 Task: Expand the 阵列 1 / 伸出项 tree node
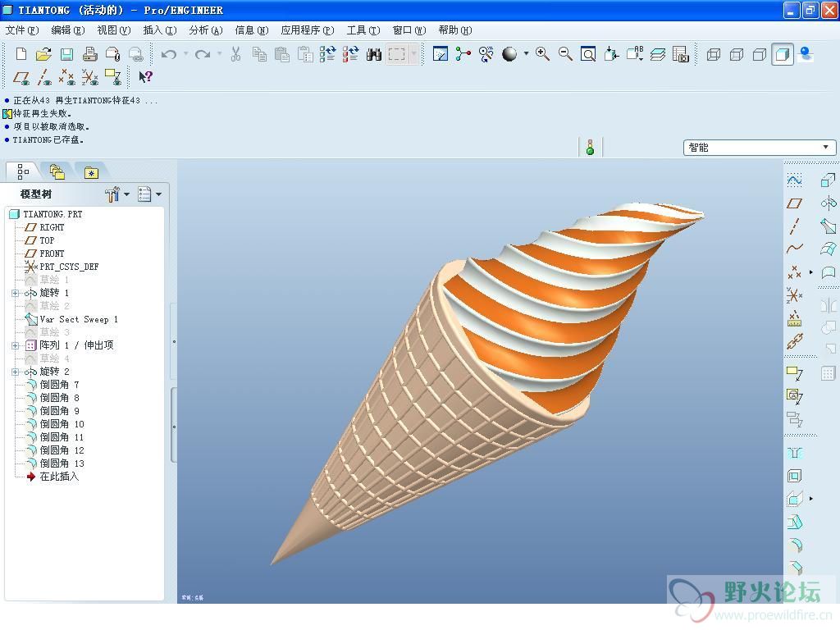[16, 345]
